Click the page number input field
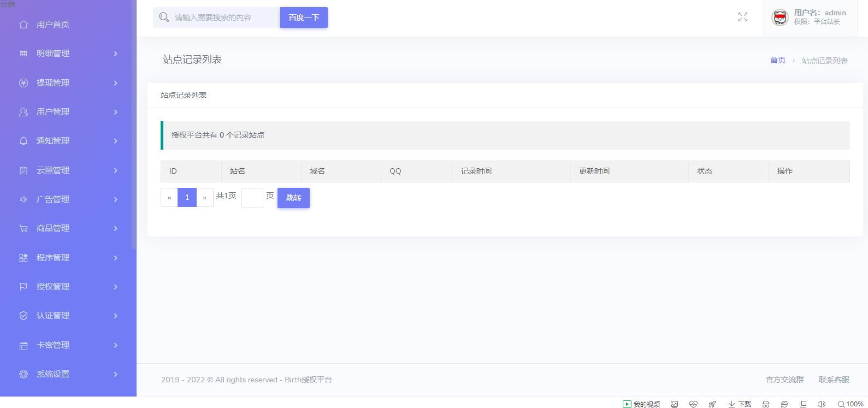This screenshot has height=408, width=868. pos(252,198)
